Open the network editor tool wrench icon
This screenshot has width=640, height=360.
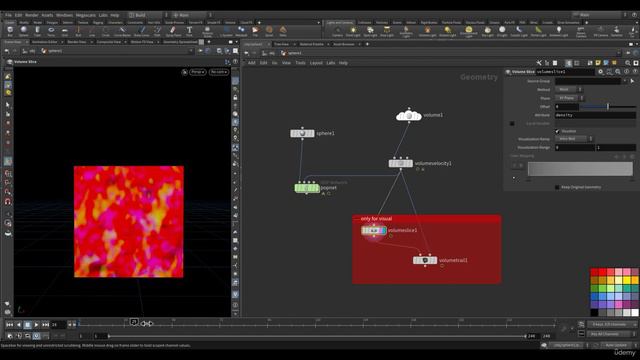click(539, 63)
